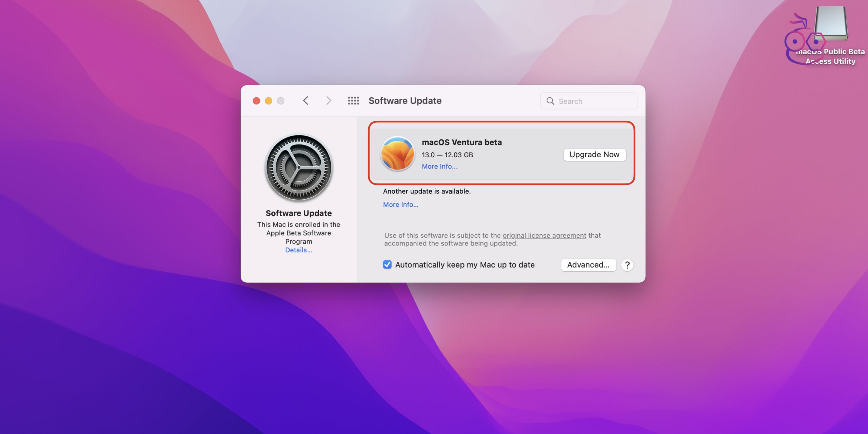
Task: Minimize the Software Update window
Action: click(x=269, y=101)
